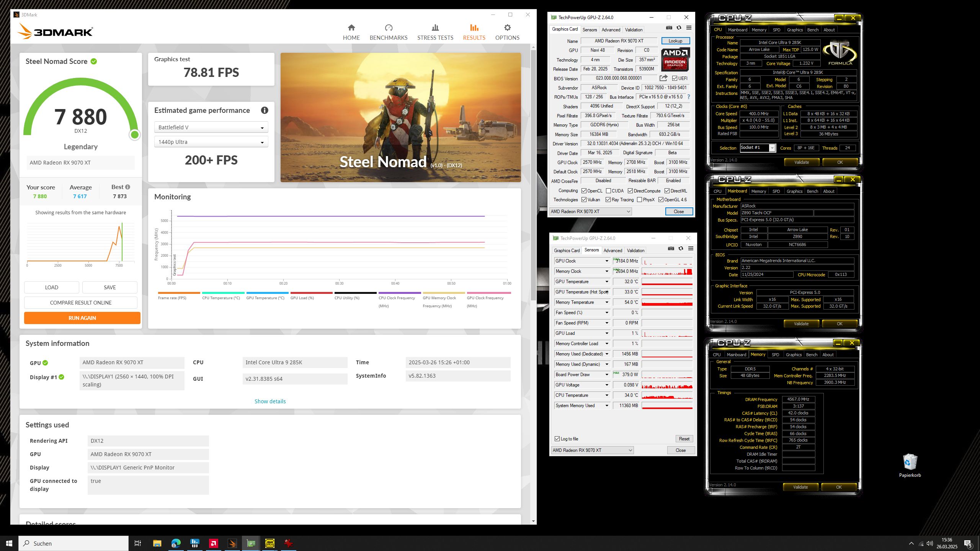Image resolution: width=980 pixels, height=551 pixels.
Task: Click Show details link in System information
Action: point(270,401)
